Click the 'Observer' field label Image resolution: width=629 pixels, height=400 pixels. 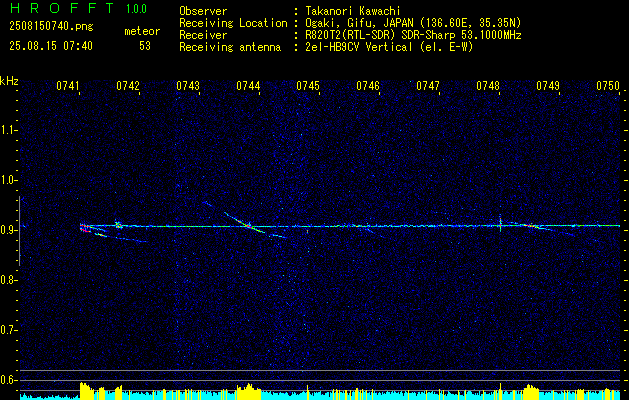203,11
